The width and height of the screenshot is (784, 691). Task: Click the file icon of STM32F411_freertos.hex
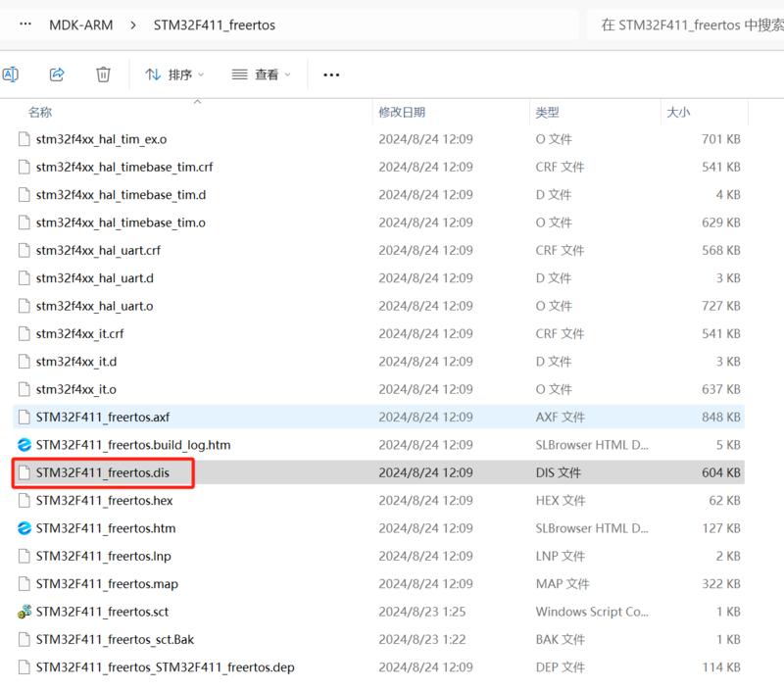[x=24, y=501]
